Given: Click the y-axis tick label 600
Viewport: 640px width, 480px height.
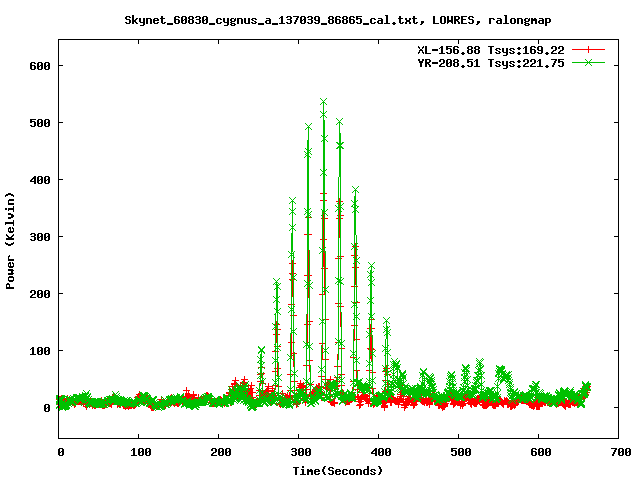Looking at the screenshot, I should pos(40,66).
